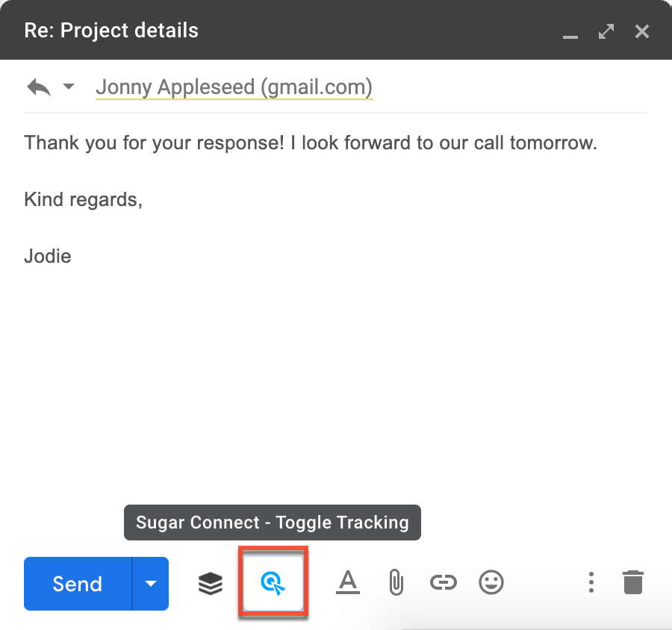Screen dimensions: 672x630
Task: Place cursor in the 'Thank you for your response' line
Action: point(310,143)
